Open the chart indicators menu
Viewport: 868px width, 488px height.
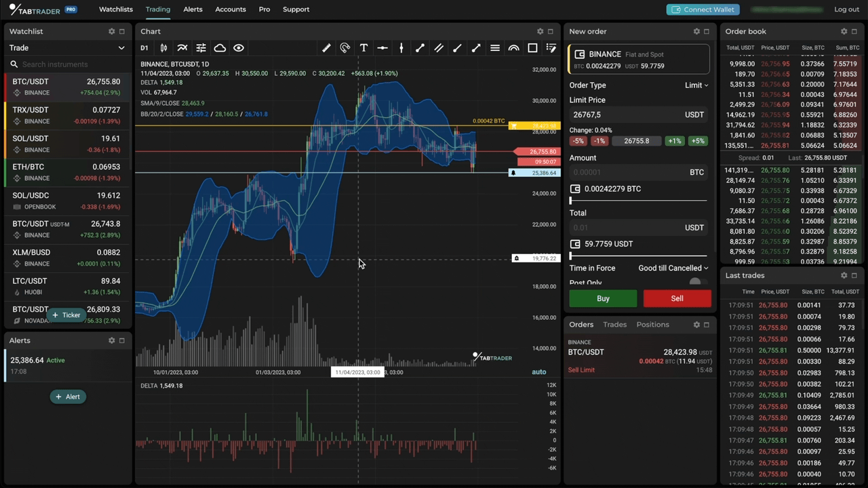(x=182, y=48)
